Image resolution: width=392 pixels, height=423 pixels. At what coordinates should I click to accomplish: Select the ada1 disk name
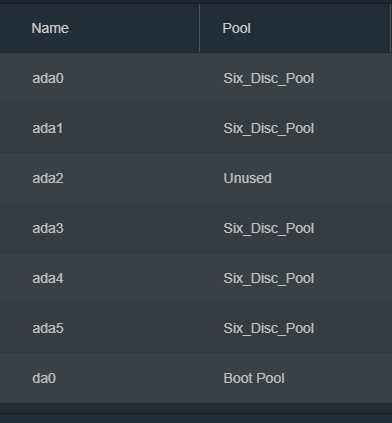(x=47, y=128)
